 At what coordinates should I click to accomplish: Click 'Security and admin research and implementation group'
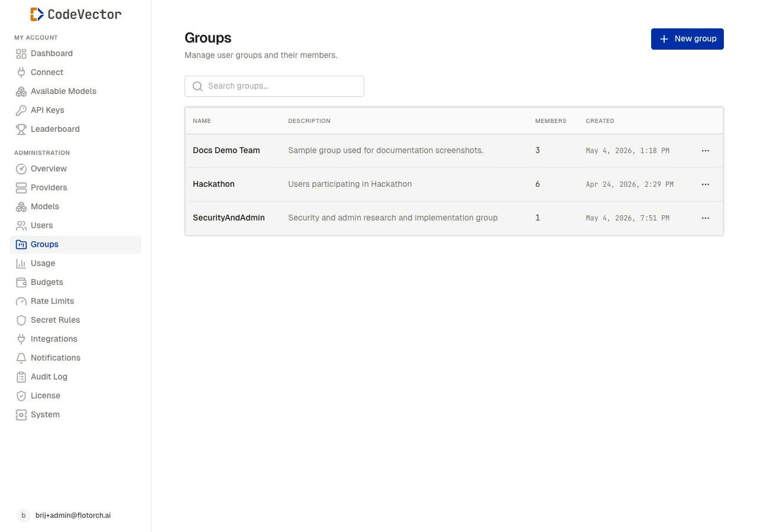click(393, 218)
